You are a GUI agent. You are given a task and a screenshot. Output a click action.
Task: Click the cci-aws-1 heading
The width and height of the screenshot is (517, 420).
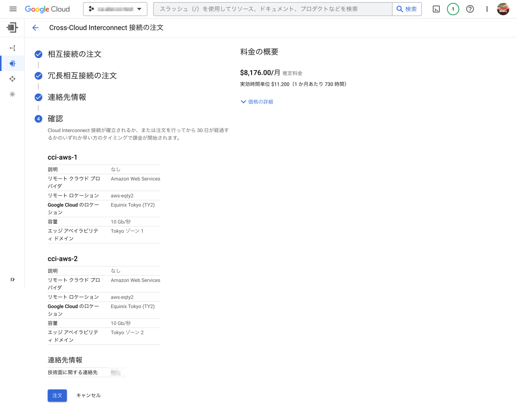click(x=62, y=157)
